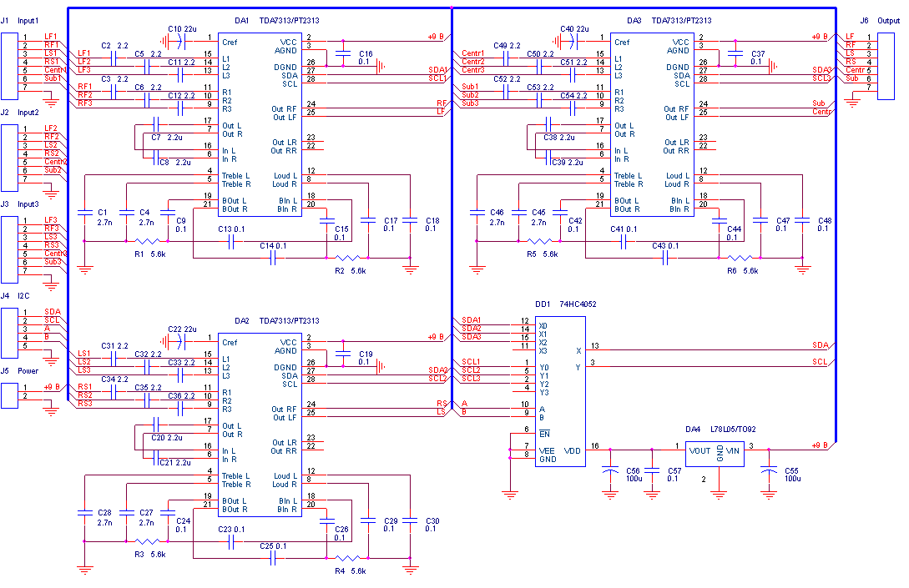Click the J3 Input3 connector block

coord(9,249)
